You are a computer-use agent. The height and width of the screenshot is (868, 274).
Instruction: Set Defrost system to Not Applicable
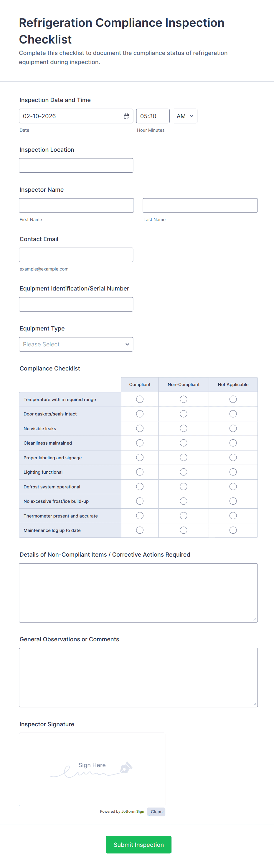tap(233, 486)
